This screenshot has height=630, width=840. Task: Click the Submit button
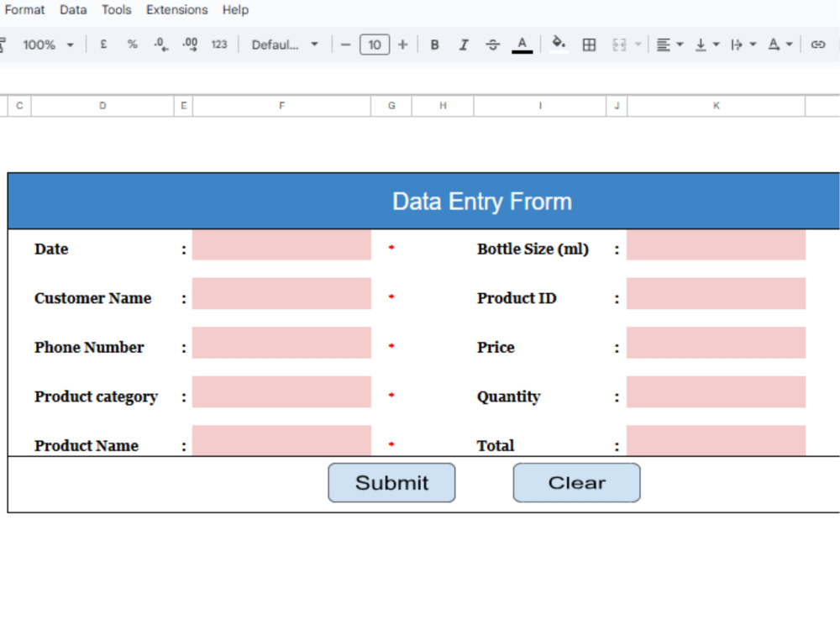coord(391,483)
